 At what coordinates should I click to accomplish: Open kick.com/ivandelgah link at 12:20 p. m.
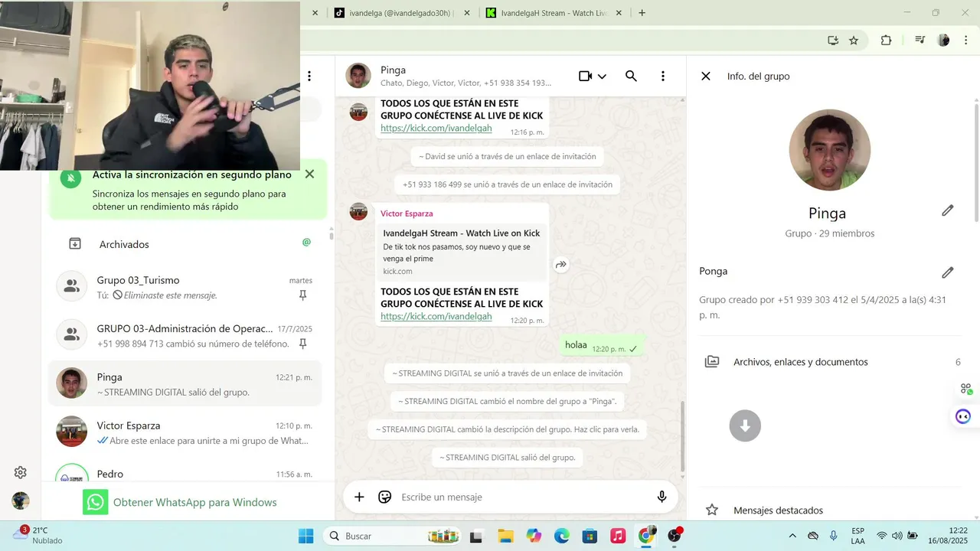click(436, 316)
